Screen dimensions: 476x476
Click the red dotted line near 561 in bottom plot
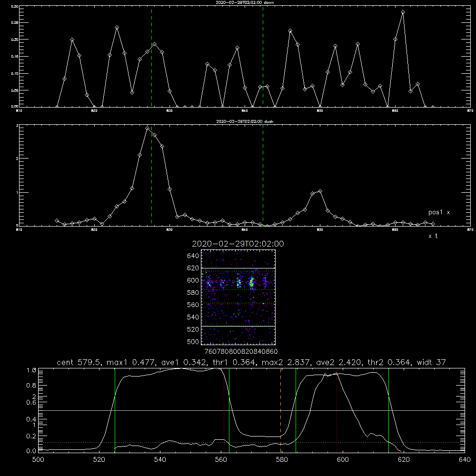224,410
